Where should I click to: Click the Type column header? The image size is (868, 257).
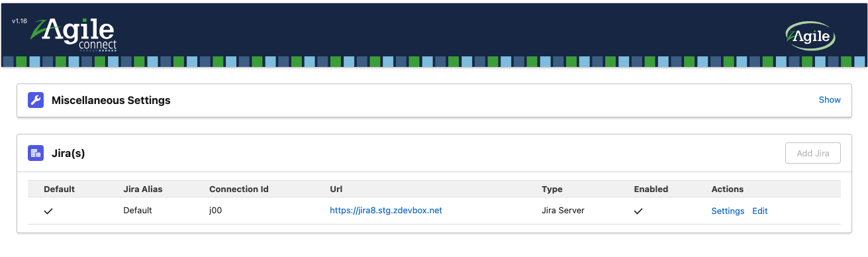click(x=552, y=189)
